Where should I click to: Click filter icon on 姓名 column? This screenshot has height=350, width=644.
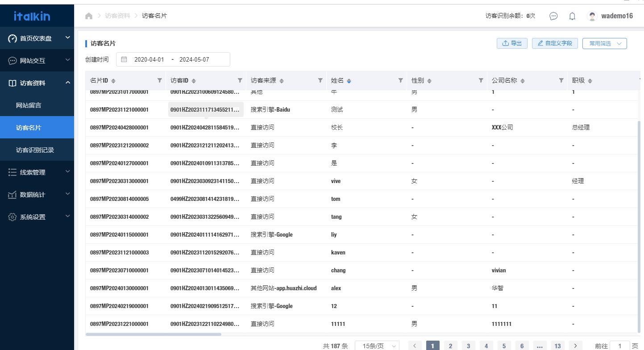point(401,80)
